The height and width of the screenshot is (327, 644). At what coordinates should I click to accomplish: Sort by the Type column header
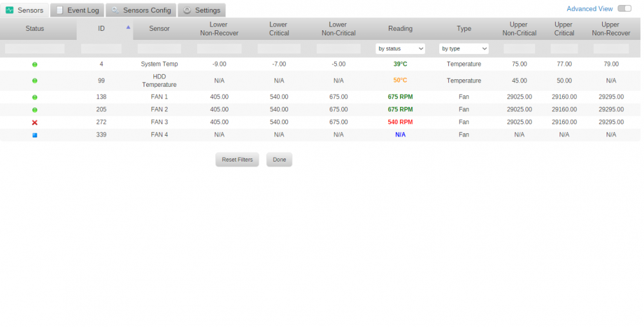[464, 29]
